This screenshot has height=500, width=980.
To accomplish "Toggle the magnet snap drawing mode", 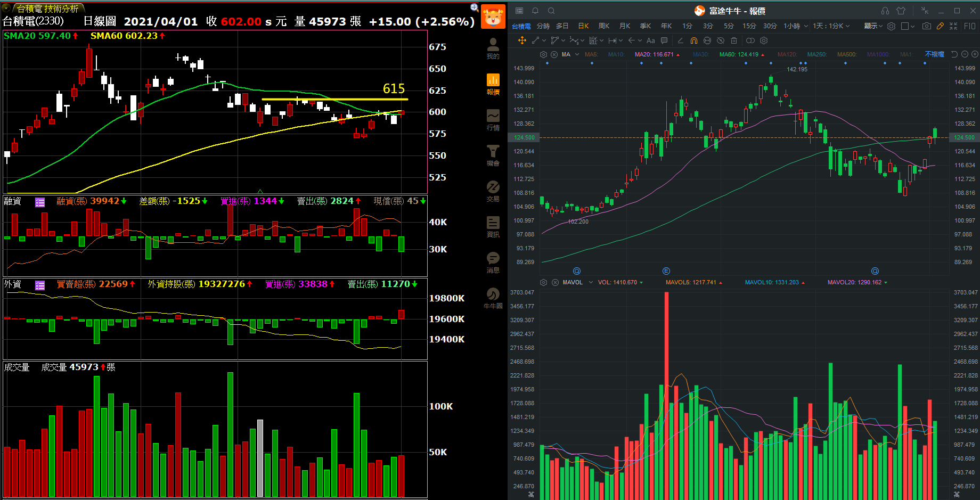I will (693, 40).
